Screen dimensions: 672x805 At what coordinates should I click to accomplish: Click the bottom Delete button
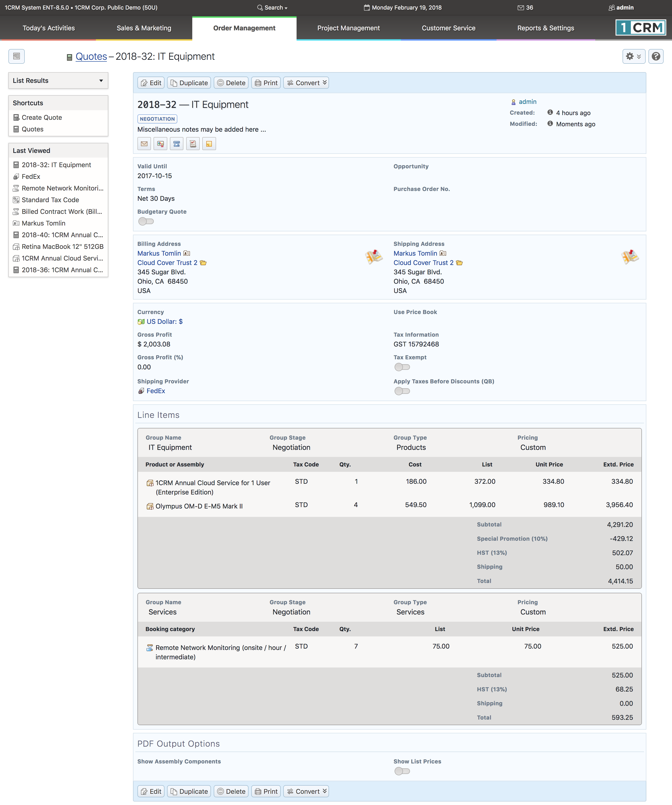click(x=231, y=792)
